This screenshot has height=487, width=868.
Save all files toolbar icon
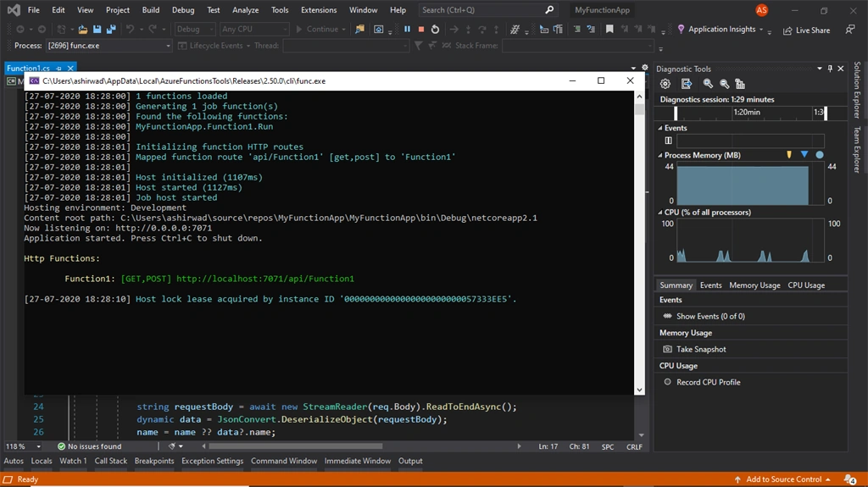[111, 29]
